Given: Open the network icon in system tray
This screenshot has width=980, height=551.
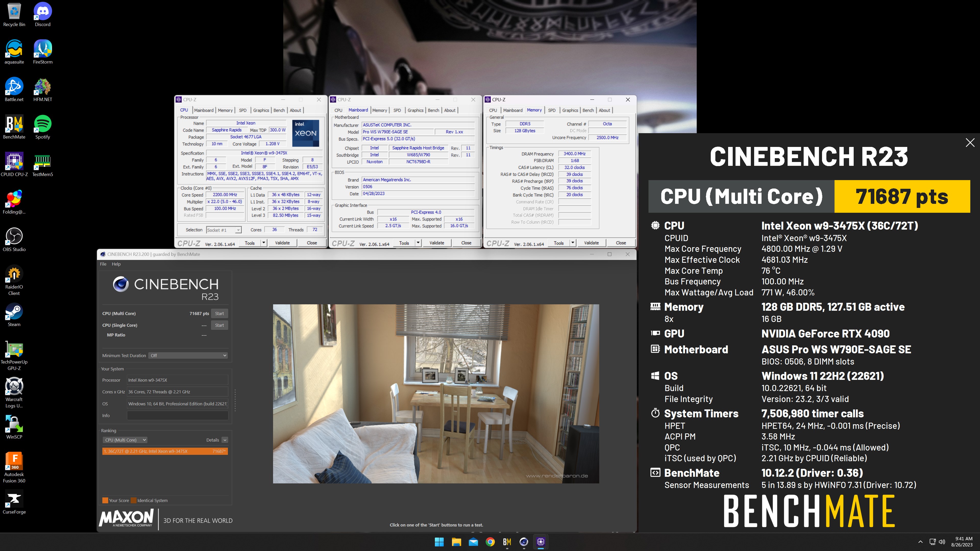Looking at the screenshot, I should [x=933, y=542].
